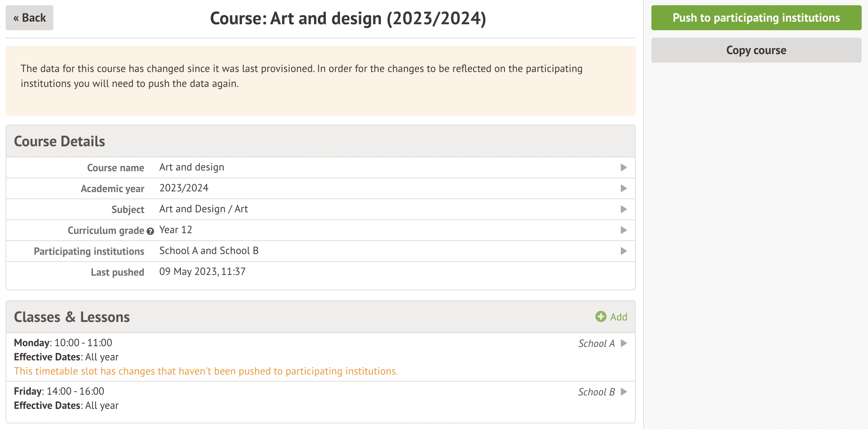The height and width of the screenshot is (429, 868).
Task: Go back using the Back button
Action: (29, 18)
